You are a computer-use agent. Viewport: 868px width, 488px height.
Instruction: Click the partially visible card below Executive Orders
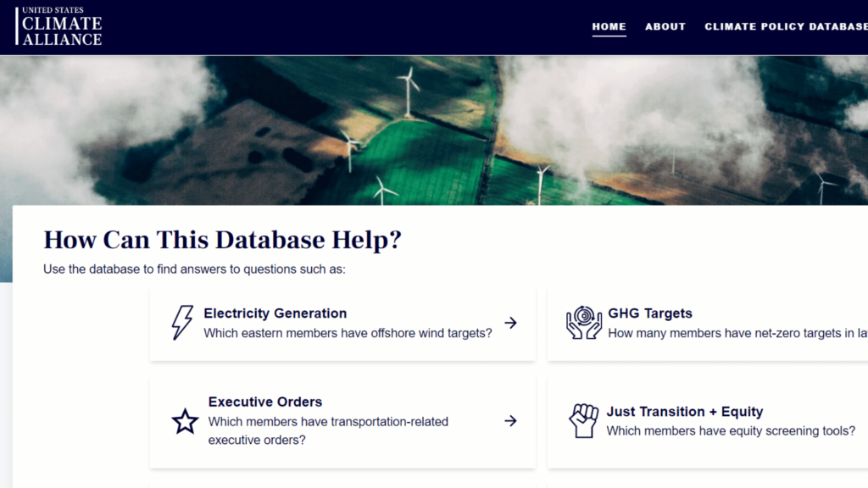[x=342, y=483]
